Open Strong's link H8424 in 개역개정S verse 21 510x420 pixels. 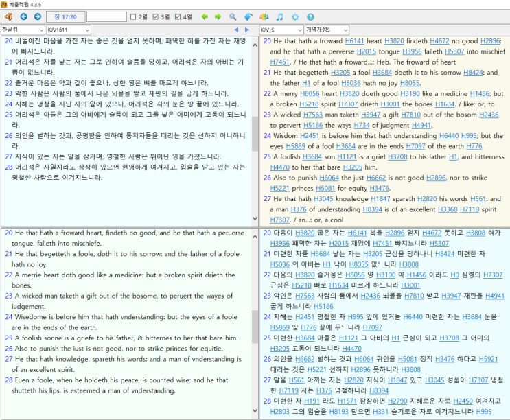445,254
